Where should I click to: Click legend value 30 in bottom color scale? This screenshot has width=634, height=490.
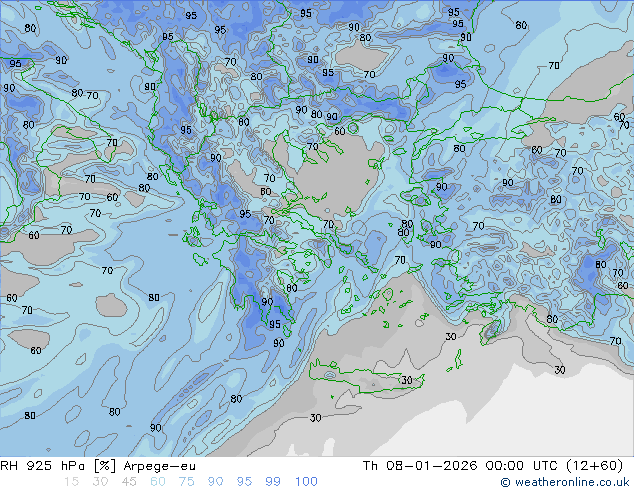point(100,482)
